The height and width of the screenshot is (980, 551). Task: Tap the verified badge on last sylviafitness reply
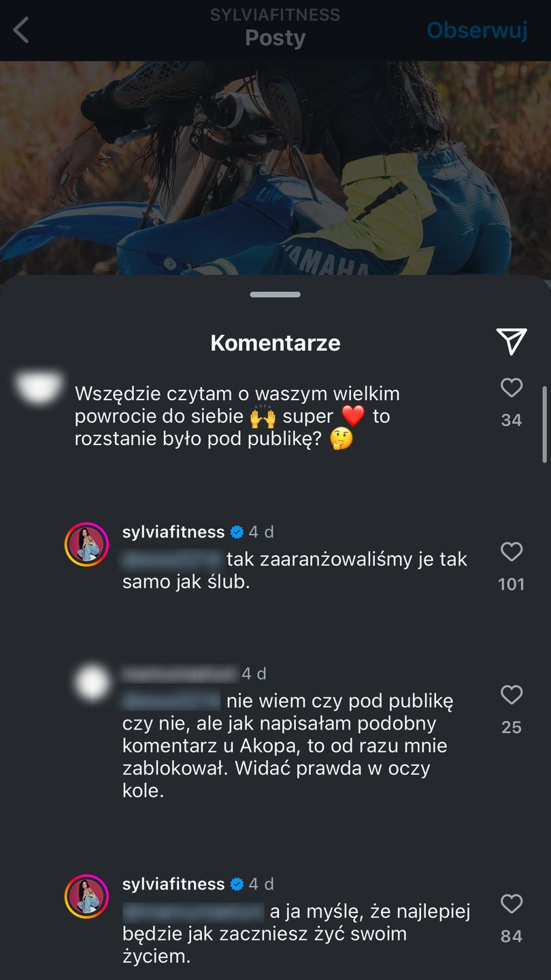[x=237, y=884]
